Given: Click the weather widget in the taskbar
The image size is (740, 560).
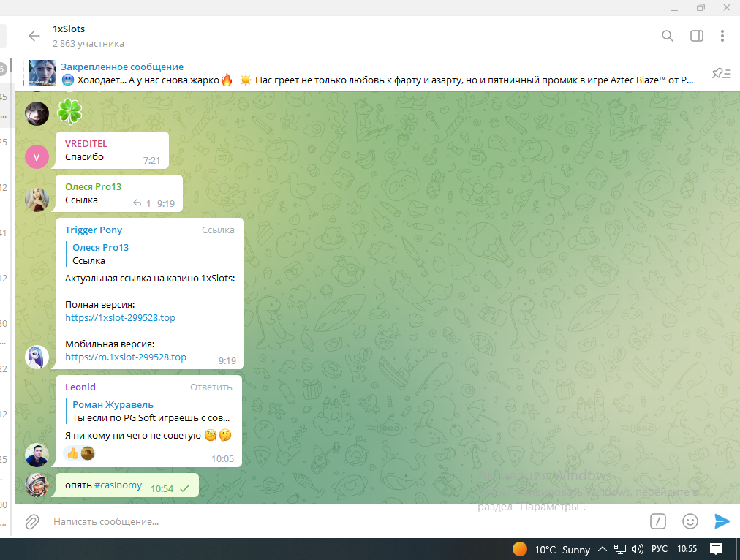Looking at the screenshot, I should coord(551,549).
